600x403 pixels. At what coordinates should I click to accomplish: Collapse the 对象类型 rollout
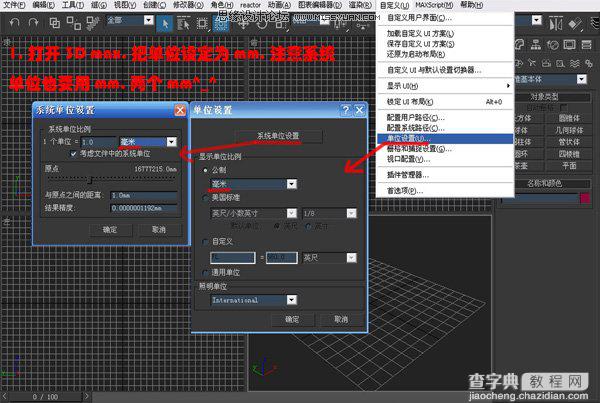pos(543,97)
